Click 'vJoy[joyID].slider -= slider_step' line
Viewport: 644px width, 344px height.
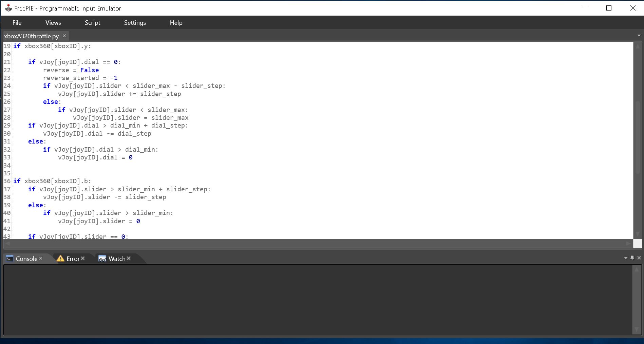(105, 197)
